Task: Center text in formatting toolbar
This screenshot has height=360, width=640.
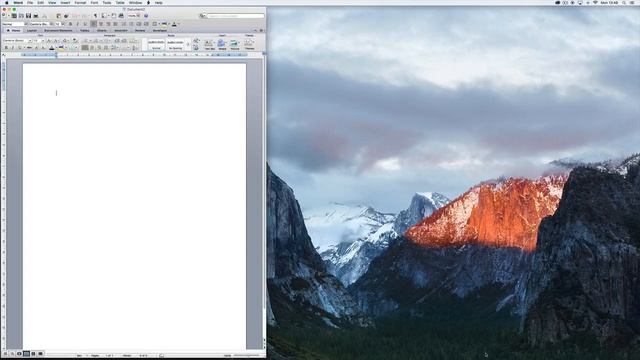Action: click(101, 24)
